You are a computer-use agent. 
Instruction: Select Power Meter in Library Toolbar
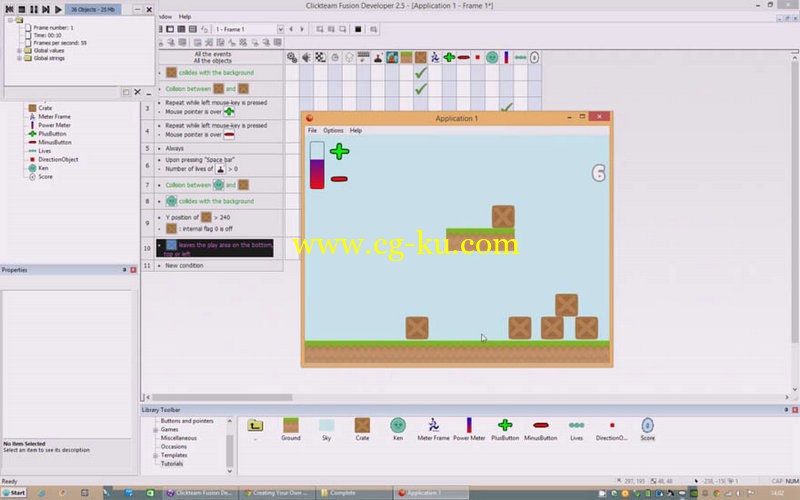469,429
